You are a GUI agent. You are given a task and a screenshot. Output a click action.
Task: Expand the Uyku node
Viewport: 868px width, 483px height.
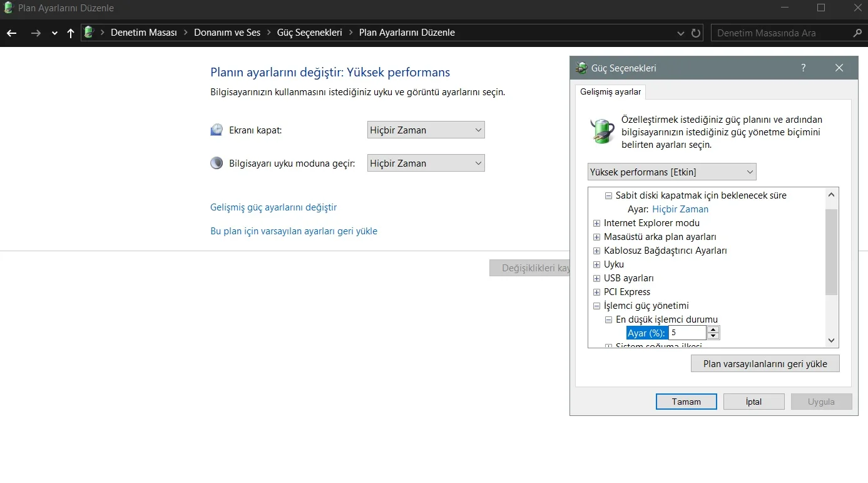tap(597, 264)
